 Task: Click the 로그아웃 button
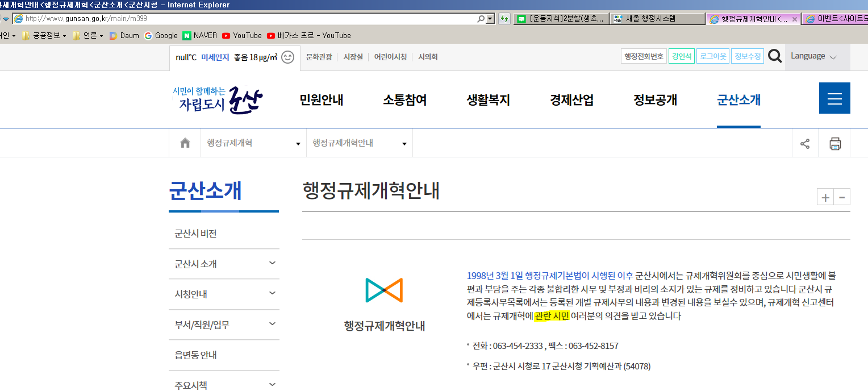pyautogui.click(x=712, y=57)
